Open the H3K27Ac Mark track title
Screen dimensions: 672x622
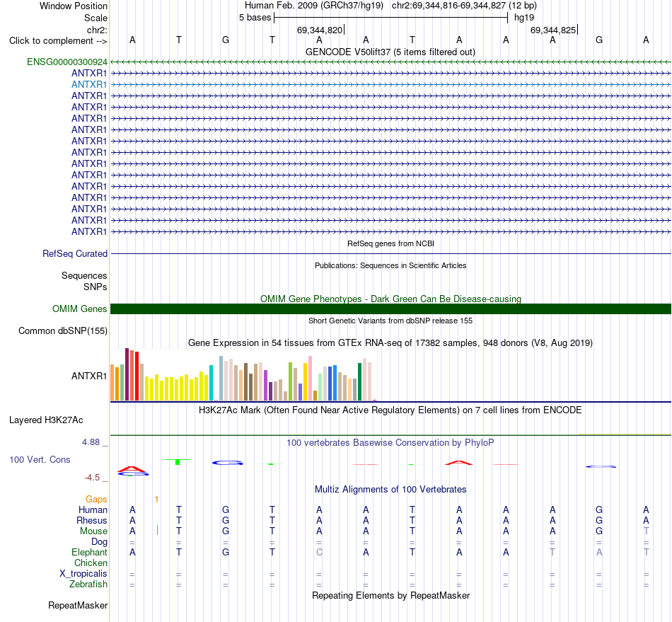coord(390,410)
